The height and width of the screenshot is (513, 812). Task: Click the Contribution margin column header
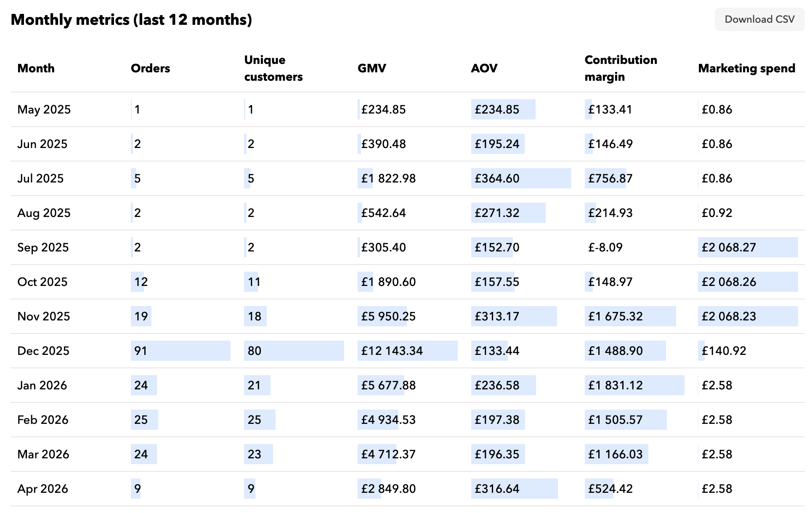(x=621, y=68)
